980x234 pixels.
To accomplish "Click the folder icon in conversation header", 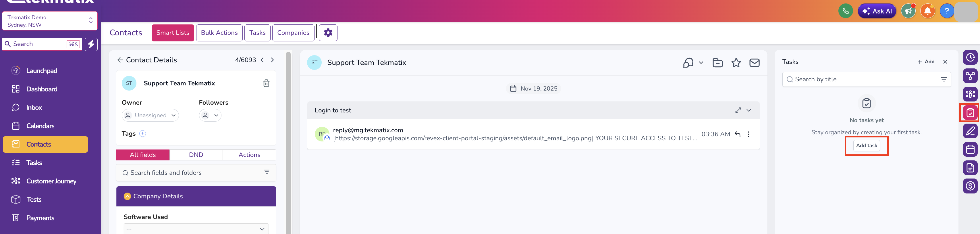I will (x=717, y=63).
